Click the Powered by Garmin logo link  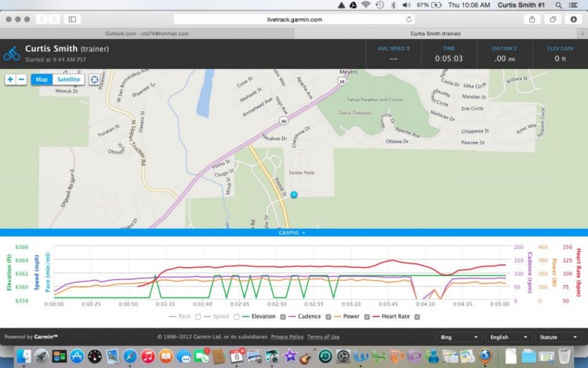31,337
